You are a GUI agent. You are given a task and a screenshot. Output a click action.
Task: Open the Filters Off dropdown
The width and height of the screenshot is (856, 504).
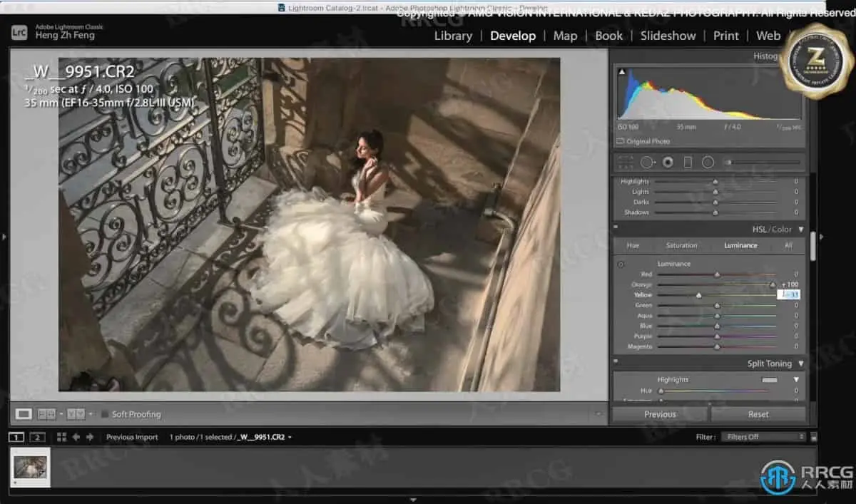[763, 437]
